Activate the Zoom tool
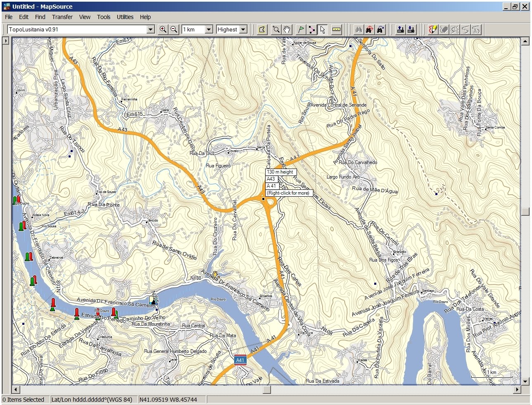Image resolution: width=532 pixels, height=405 pixels. [x=276, y=29]
